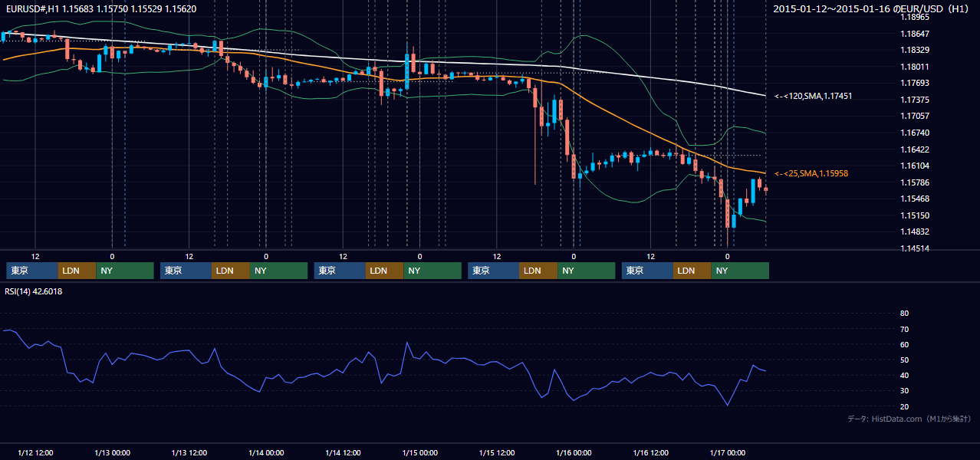The image size is (980, 460).
Task: Click the 1.15150 price axis label
Action: click(x=914, y=215)
